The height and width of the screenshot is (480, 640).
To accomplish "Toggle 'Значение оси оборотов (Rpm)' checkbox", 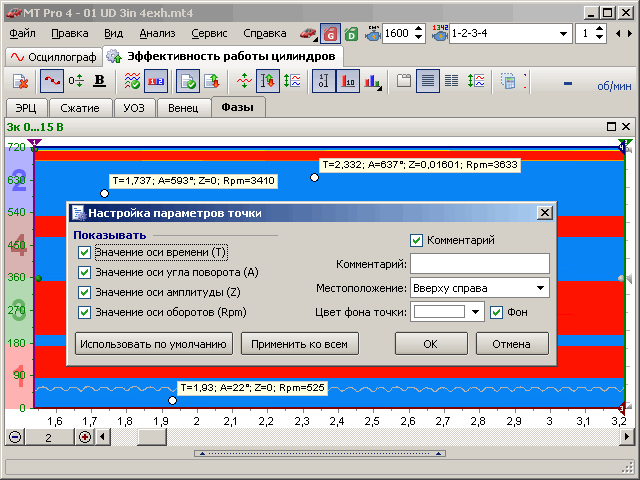I will pyautogui.click(x=85, y=312).
